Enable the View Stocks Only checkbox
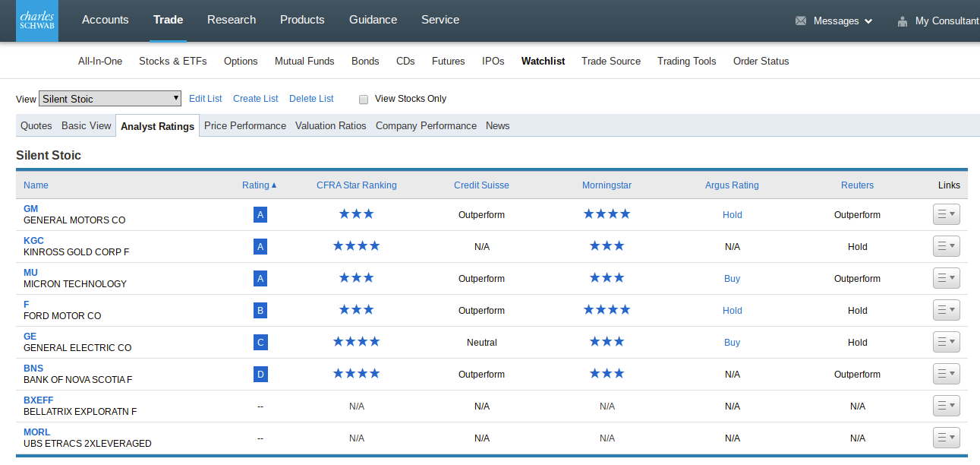The image size is (980, 465). 364,100
